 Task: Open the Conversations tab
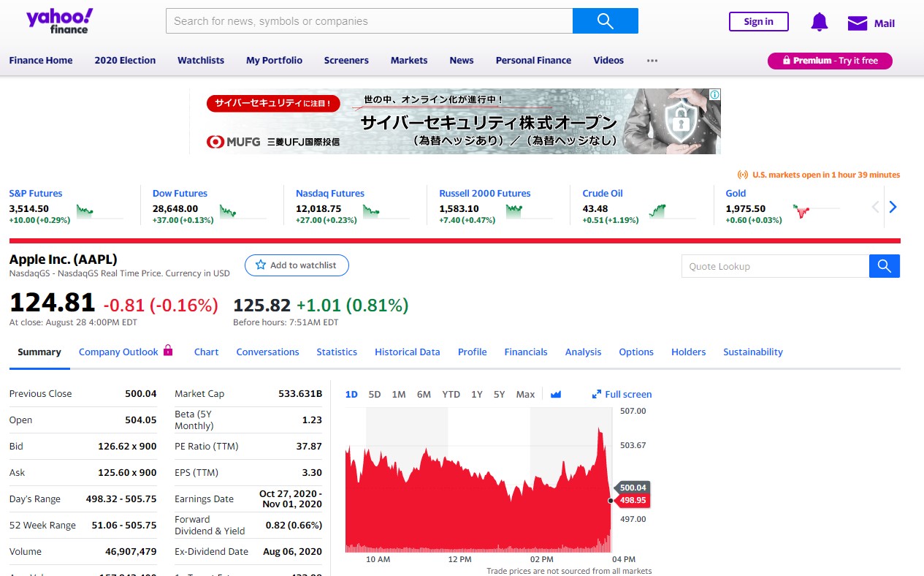click(267, 352)
